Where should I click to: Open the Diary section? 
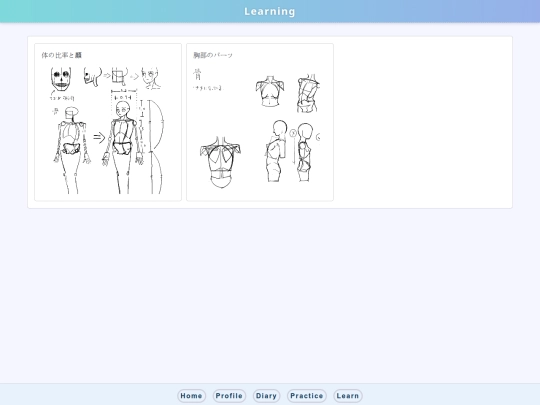click(x=266, y=396)
